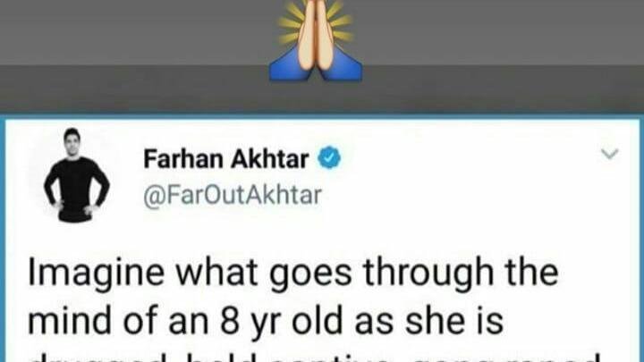Click the blue verified badge checkmark
The width and height of the screenshot is (644, 362).
coord(328,158)
